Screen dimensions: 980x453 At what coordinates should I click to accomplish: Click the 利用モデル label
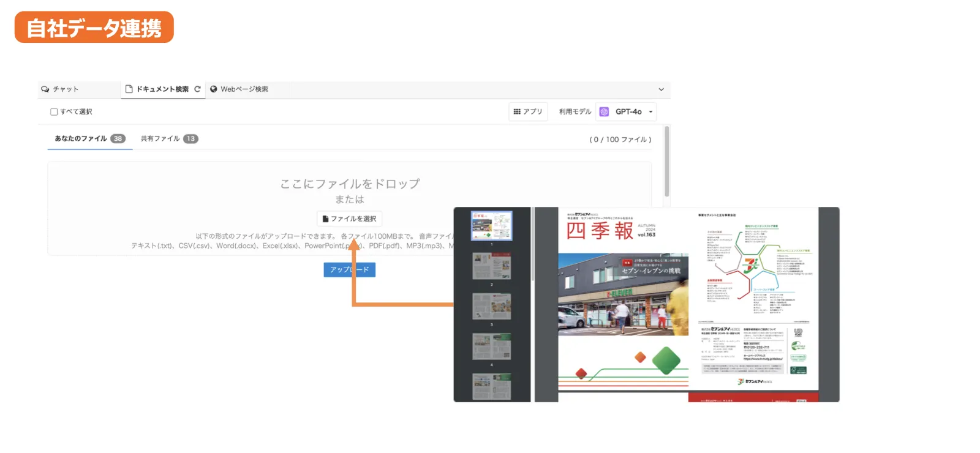pos(575,112)
